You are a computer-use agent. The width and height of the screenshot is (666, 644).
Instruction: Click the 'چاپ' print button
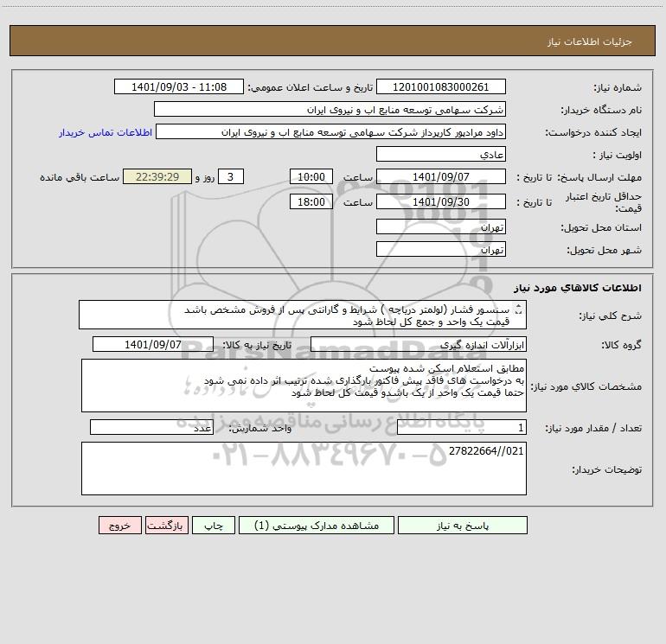214,526
